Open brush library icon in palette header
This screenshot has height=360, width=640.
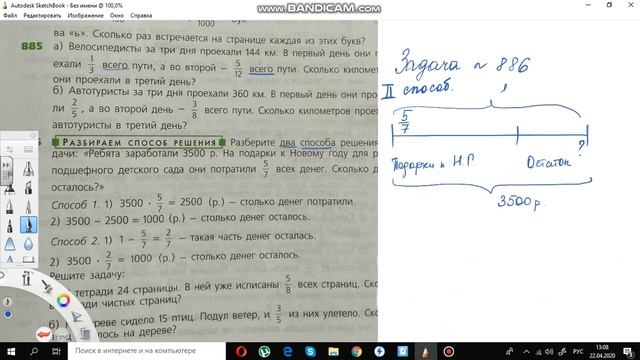click(28, 149)
